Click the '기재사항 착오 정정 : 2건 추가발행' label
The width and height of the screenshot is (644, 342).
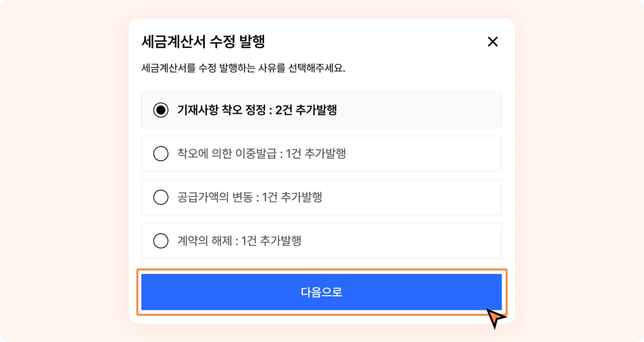click(257, 110)
